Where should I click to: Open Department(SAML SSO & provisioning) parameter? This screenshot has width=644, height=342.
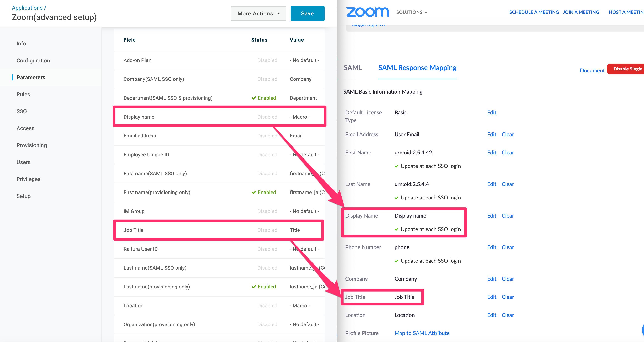(219, 98)
